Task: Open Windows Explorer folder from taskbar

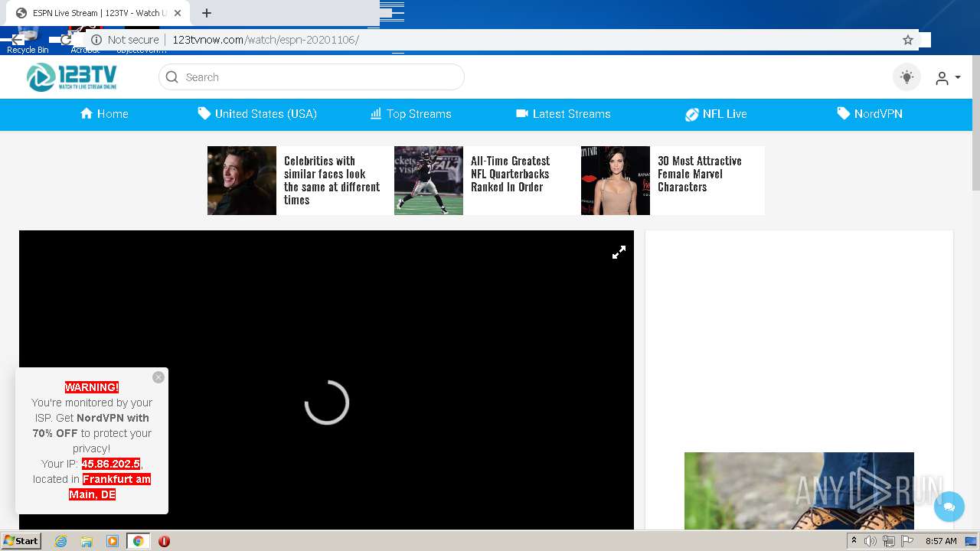Action: click(x=87, y=541)
